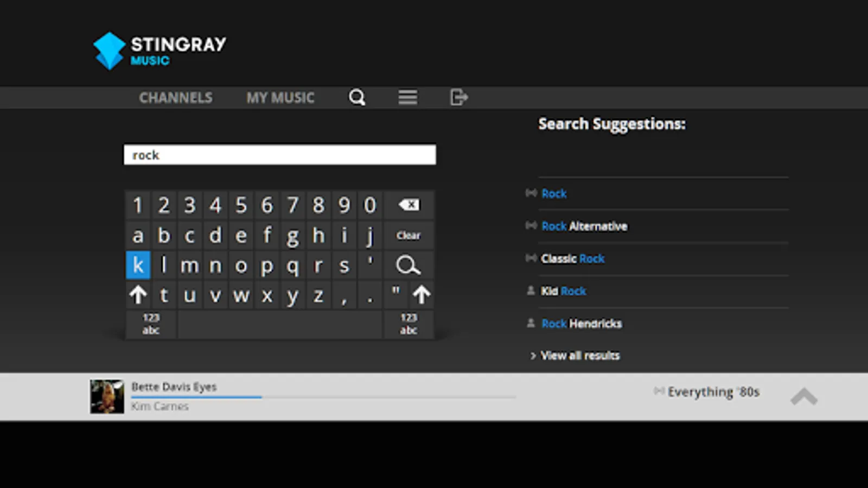The height and width of the screenshot is (488, 868).
Task: Tap the keyboard search magnifier key
Action: point(409,265)
